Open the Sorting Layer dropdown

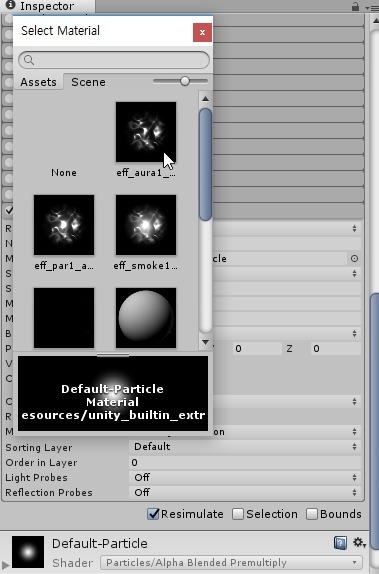point(245,447)
